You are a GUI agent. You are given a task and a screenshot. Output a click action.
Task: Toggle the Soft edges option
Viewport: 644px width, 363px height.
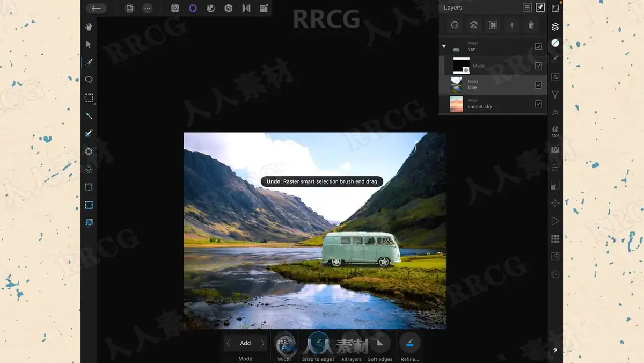click(380, 343)
